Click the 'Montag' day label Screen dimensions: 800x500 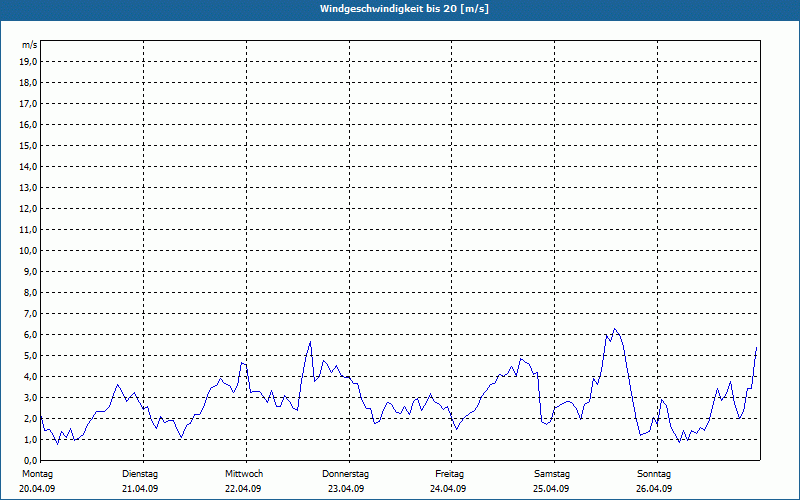click(x=37, y=474)
